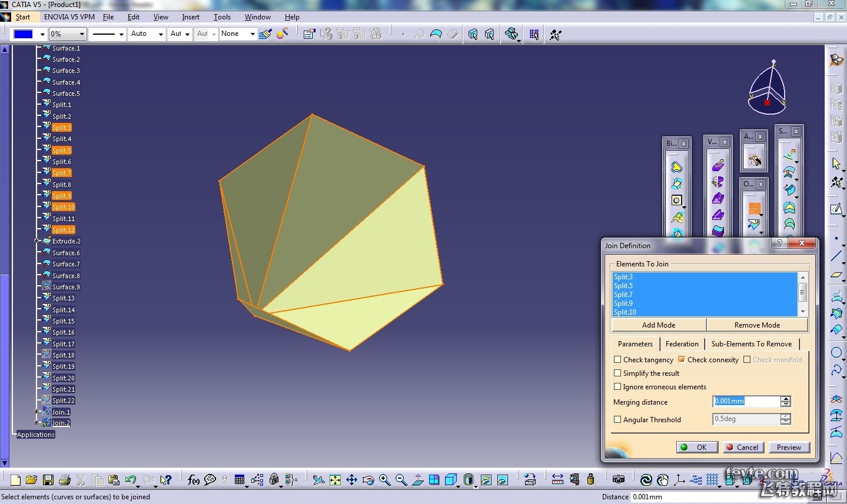This screenshot has width=847, height=504.
Task: Open the view mode cylinder dropdown arrow
Action: pos(476,486)
